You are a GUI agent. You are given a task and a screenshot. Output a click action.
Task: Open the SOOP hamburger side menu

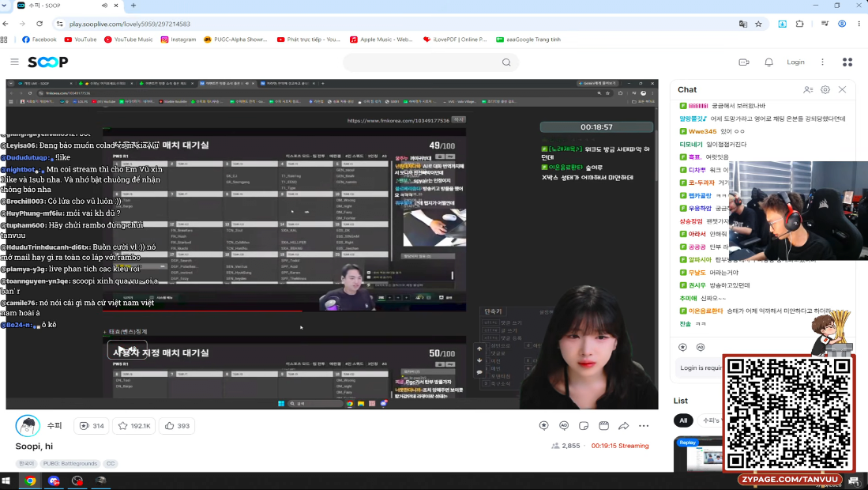point(14,62)
